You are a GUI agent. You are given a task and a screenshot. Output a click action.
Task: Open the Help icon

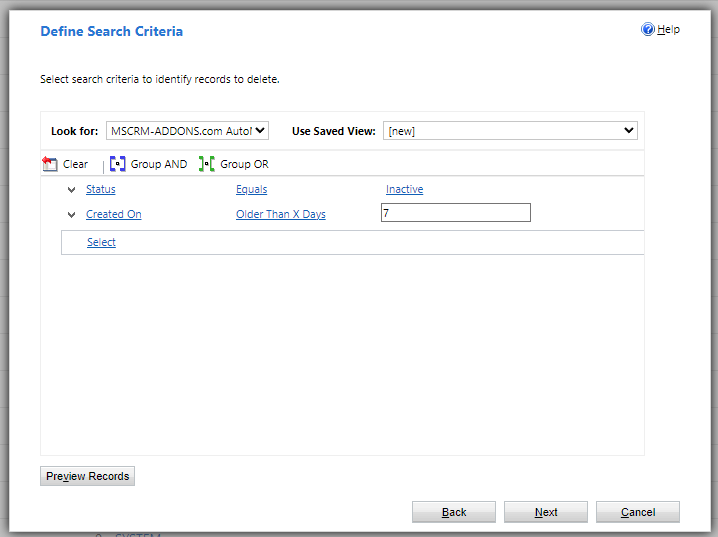pyautogui.click(x=647, y=29)
